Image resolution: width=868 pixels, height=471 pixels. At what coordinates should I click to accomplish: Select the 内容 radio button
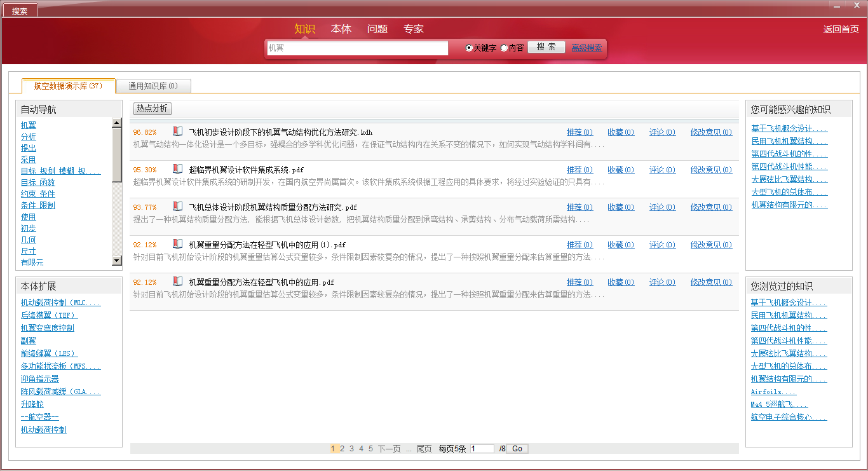pos(505,48)
